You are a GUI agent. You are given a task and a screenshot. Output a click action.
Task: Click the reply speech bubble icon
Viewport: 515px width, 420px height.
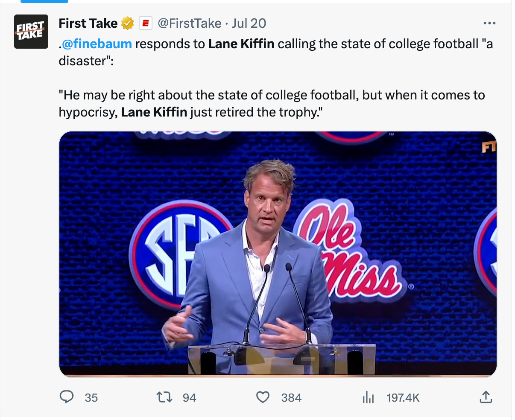(66, 397)
